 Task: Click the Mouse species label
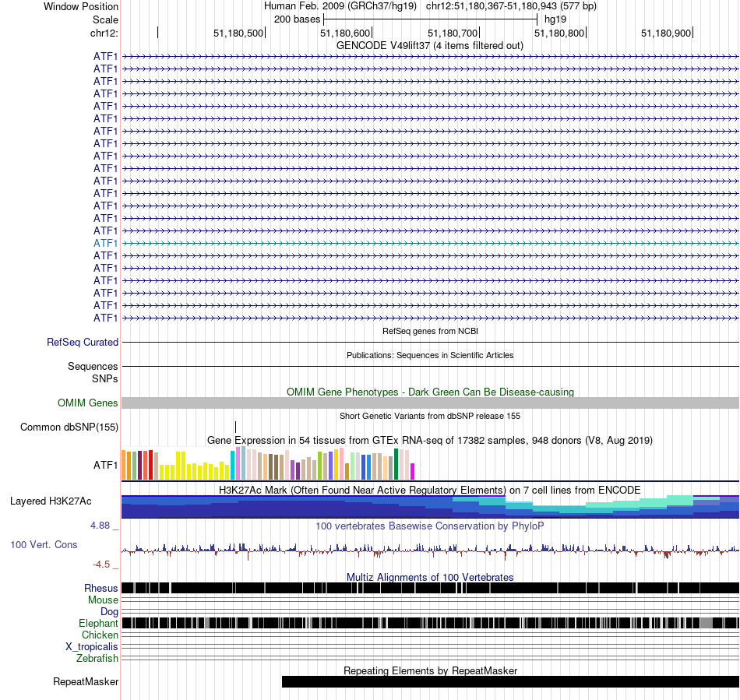103,600
